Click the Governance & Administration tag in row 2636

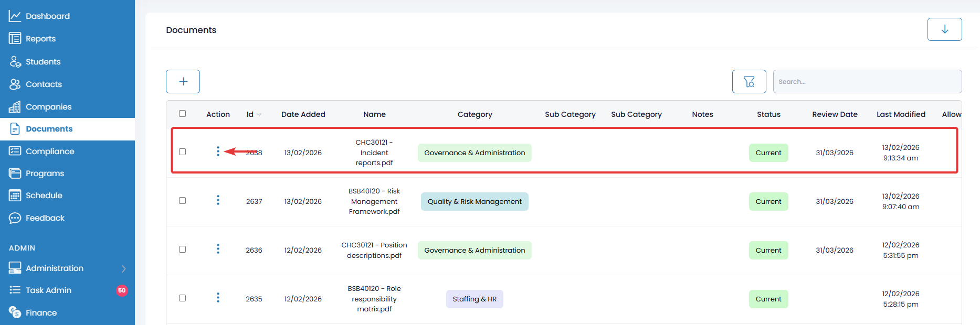click(x=475, y=251)
